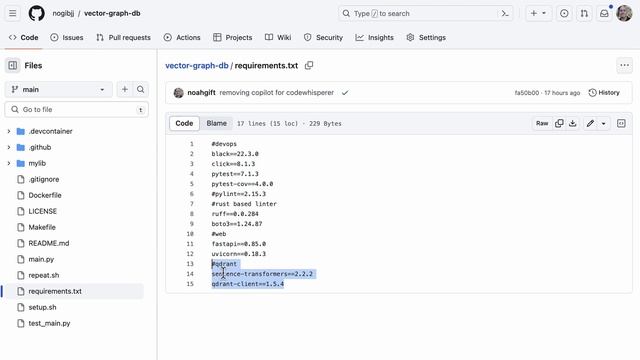Open the .devcontainer folder entry
Viewport: 640px width, 360px height.
point(50,131)
